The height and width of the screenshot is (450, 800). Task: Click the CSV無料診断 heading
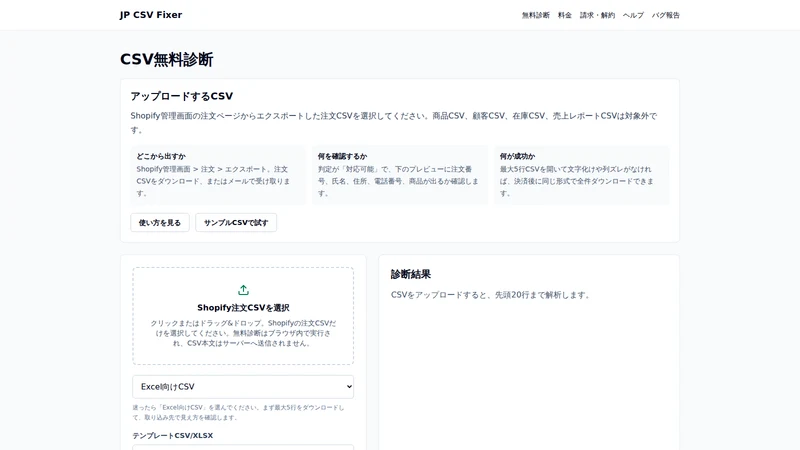point(166,60)
